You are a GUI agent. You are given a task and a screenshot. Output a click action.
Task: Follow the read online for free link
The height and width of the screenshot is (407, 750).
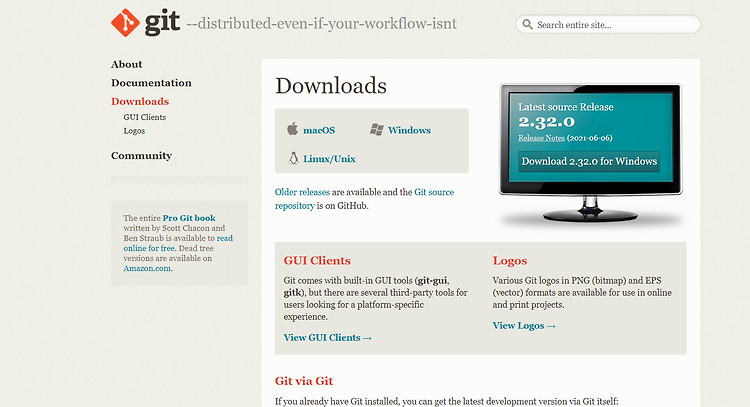[178, 243]
